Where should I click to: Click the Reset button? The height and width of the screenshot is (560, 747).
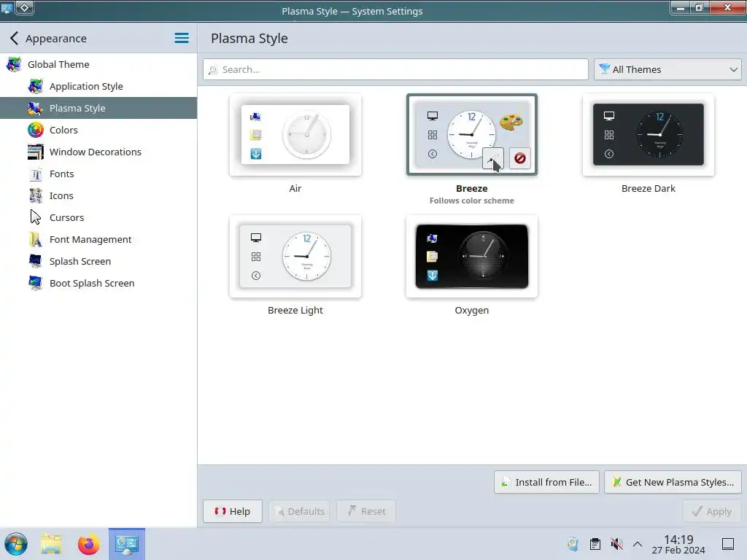tap(366, 511)
